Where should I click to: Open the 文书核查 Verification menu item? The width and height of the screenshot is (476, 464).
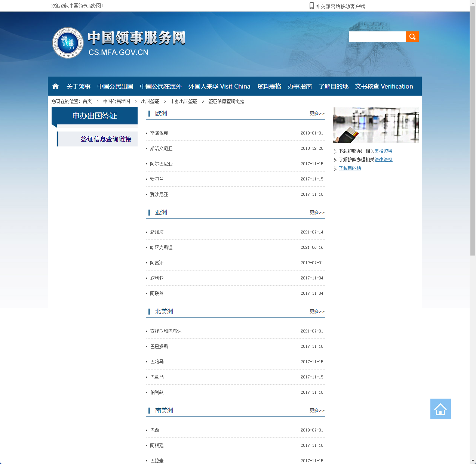(x=384, y=86)
